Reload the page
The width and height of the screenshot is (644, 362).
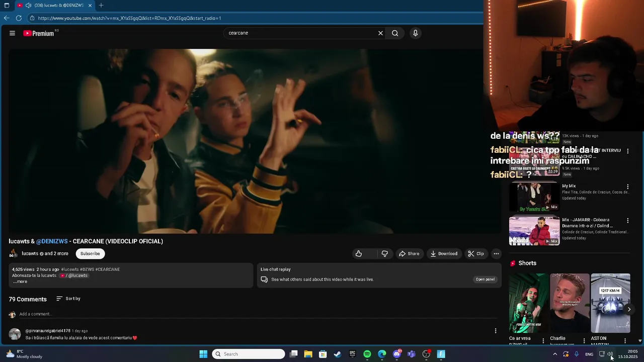pos(19,18)
